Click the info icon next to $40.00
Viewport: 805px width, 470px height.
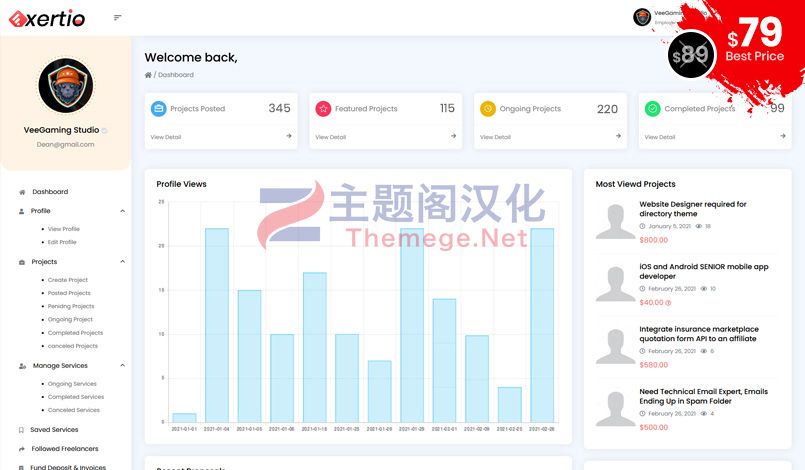pos(668,303)
